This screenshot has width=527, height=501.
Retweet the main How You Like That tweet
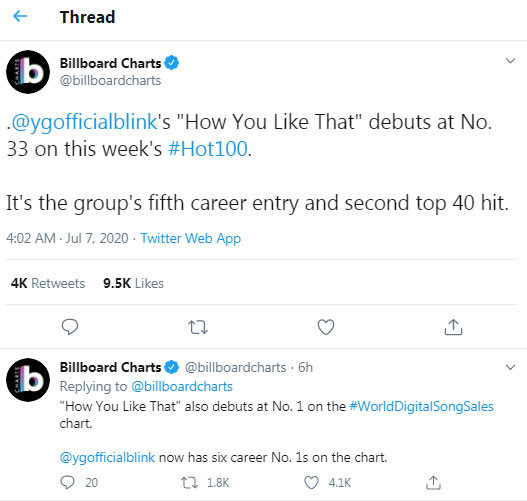(198, 327)
